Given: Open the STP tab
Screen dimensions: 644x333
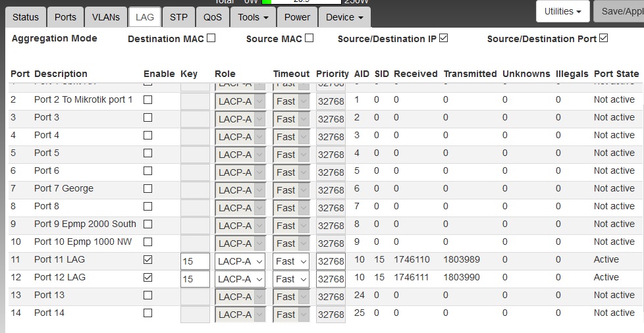Looking at the screenshot, I should pyautogui.click(x=178, y=17).
